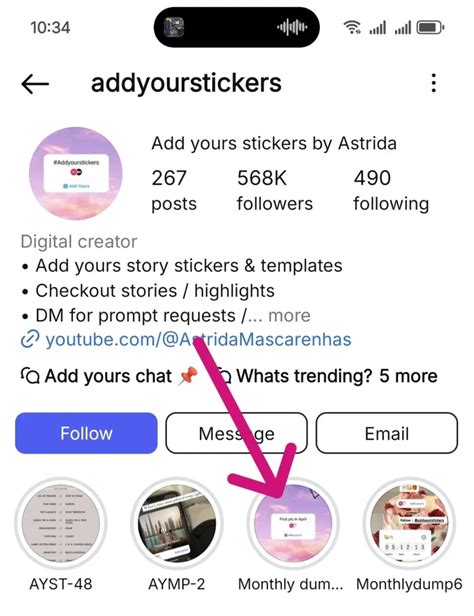Show the '5 more' channels
The width and height of the screenshot is (474, 616).
(408, 376)
